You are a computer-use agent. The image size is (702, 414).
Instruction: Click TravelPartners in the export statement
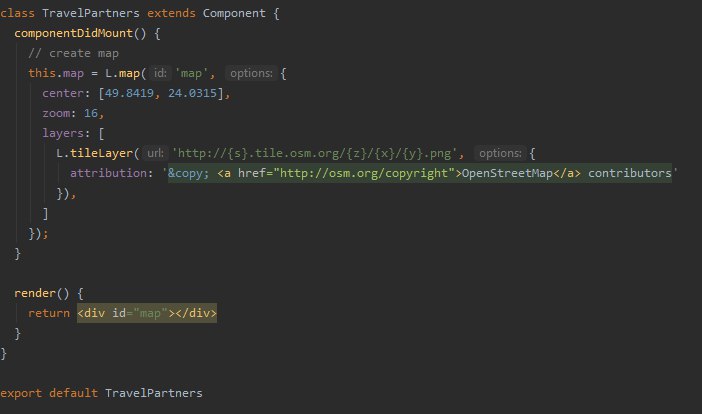point(154,393)
